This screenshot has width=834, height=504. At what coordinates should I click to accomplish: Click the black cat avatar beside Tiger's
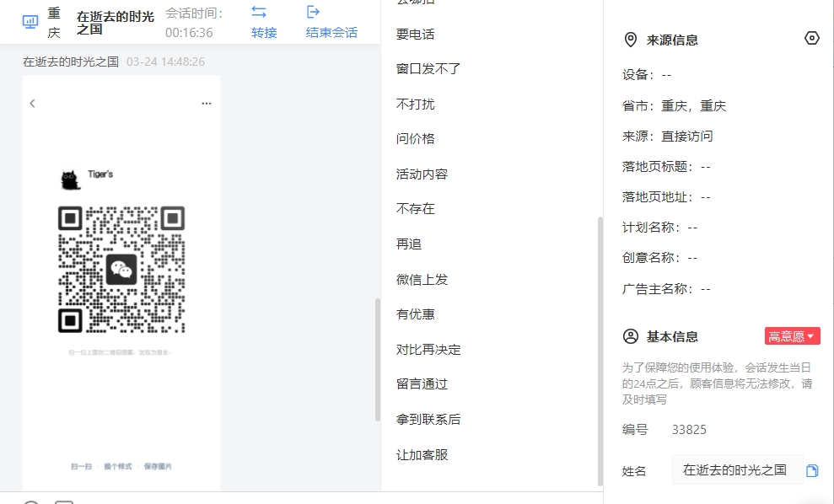click(x=70, y=180)
